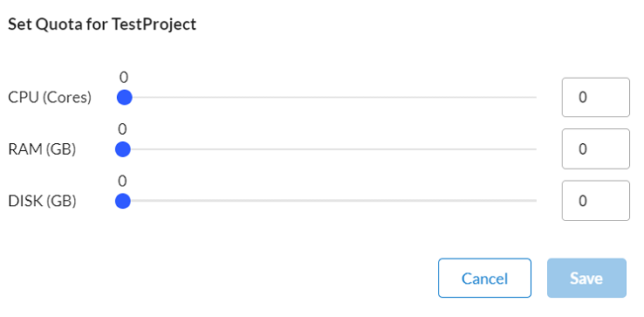Screen dimensions: 644x317
Task: Click the value tooltip above the DISK slider
Action: 122,181
